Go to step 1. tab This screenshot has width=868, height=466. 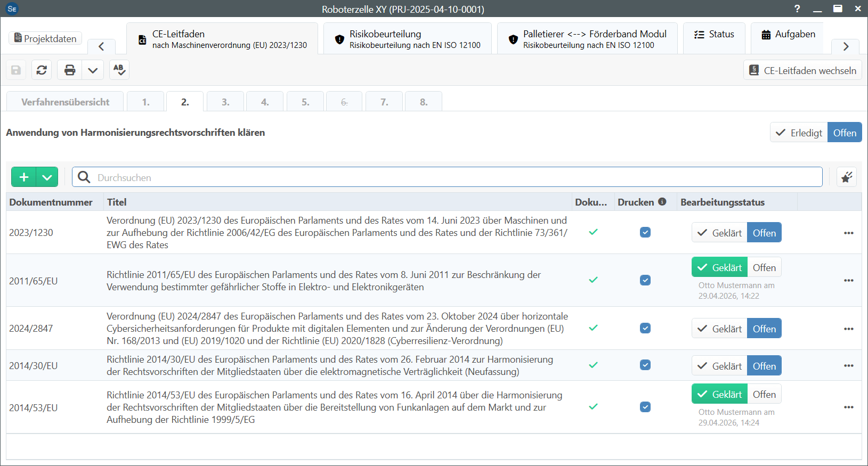click(x=145, y=102)
